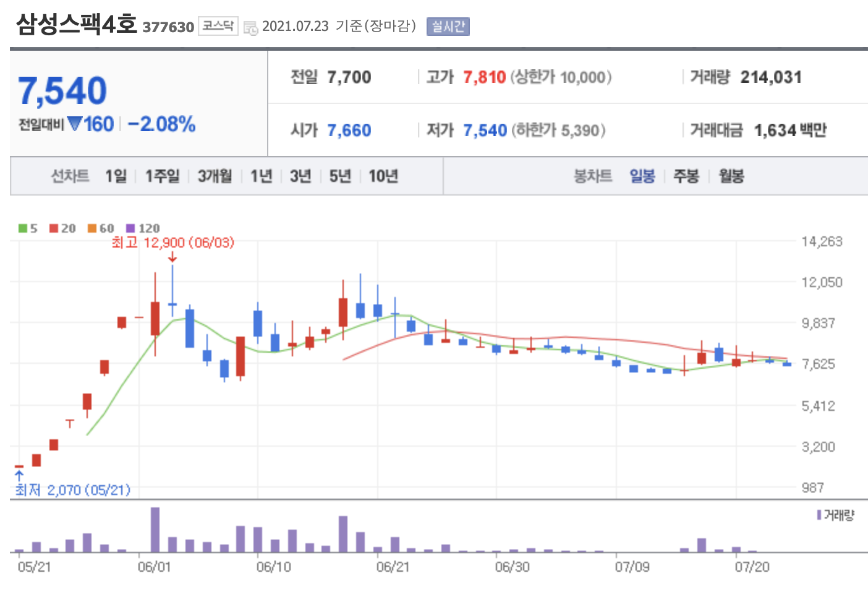This screenshot has width=868, height=594.
Task: Click the previous close value 7,700
Action: (349, 77)
